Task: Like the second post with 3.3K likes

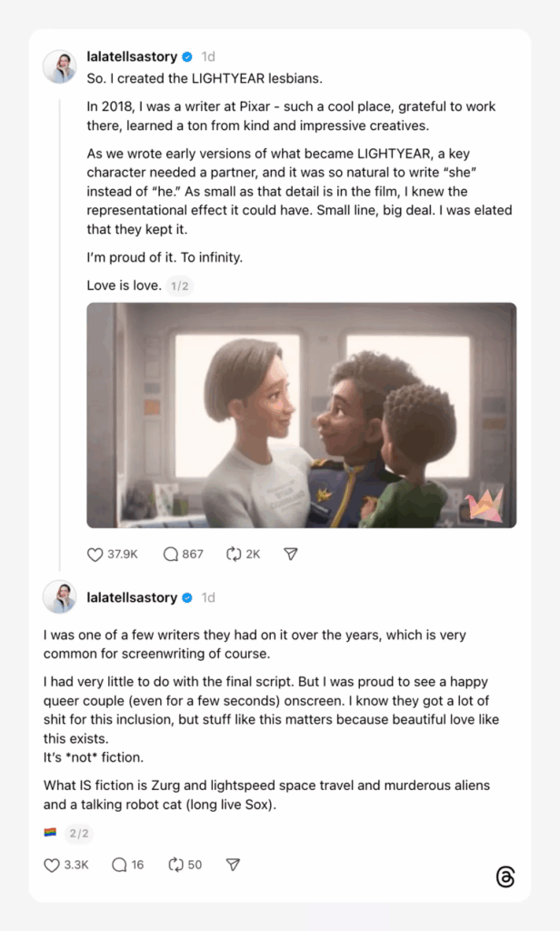Action: [x=52, y=865]
